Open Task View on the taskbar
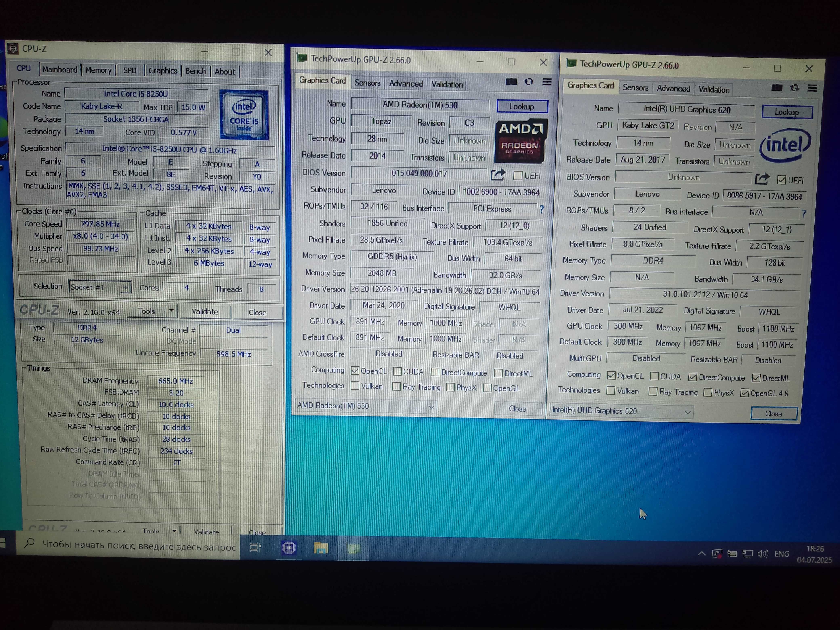The height and width of the screenshot is (630, 840). tap(256, 547)
